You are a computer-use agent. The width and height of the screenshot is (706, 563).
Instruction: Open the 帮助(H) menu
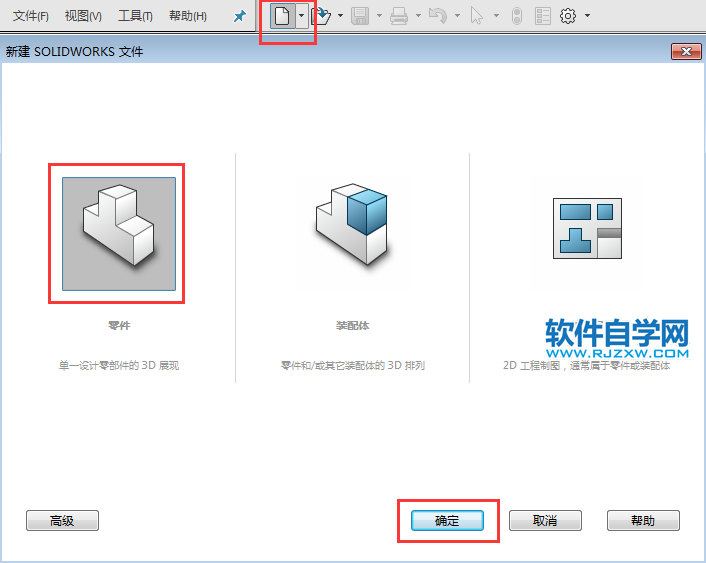click(x=188, y=16)
